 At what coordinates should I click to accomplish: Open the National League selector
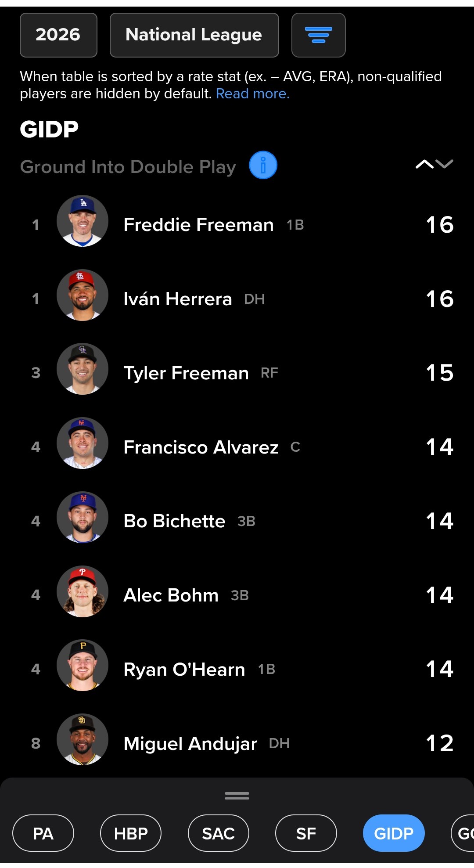[194, 35]
